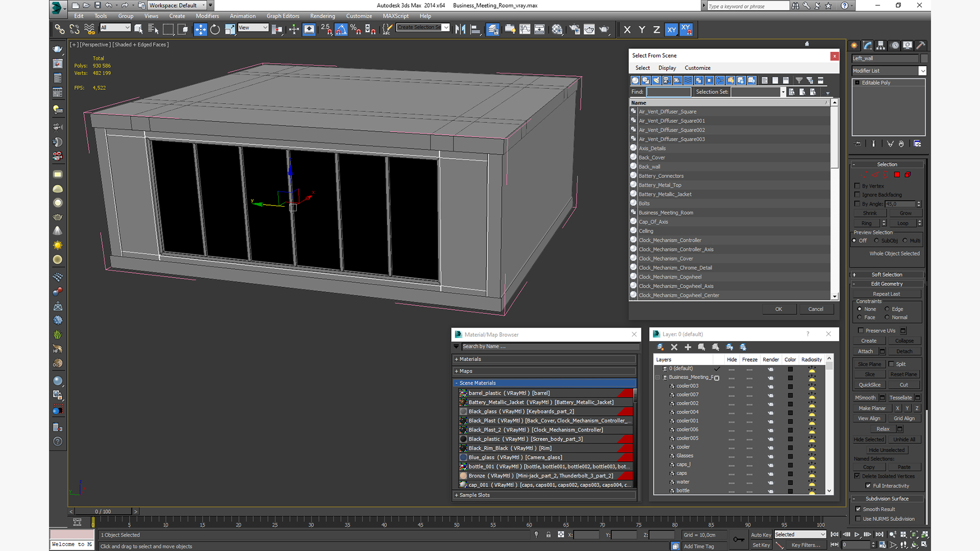Play the animation
Screen dimensions: 980x551
856,534
